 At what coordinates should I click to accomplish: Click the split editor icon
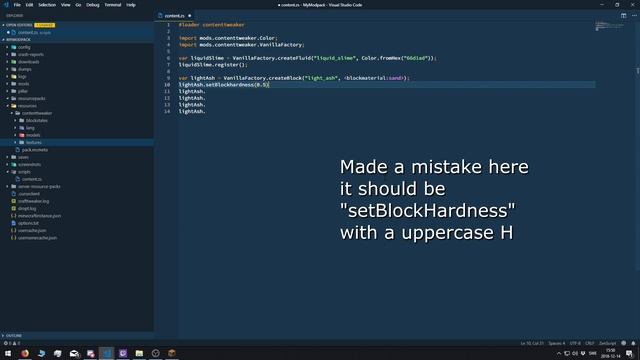click(623, 16)
